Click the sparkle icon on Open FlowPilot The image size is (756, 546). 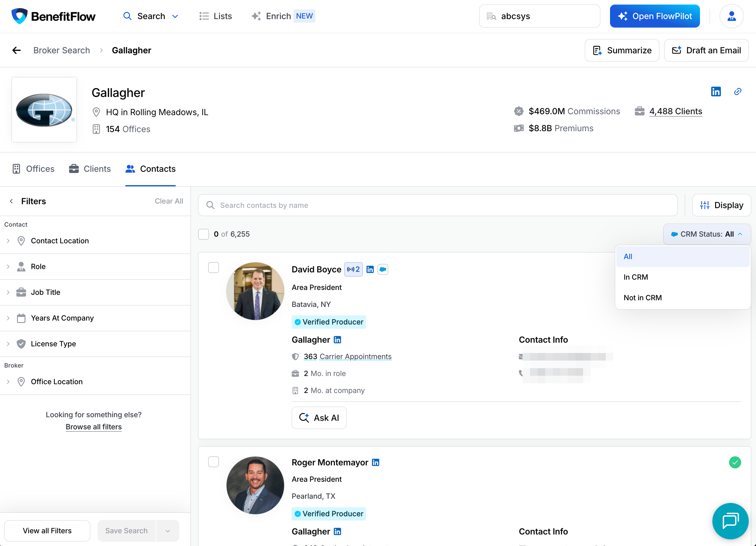(x=622, y=16)
